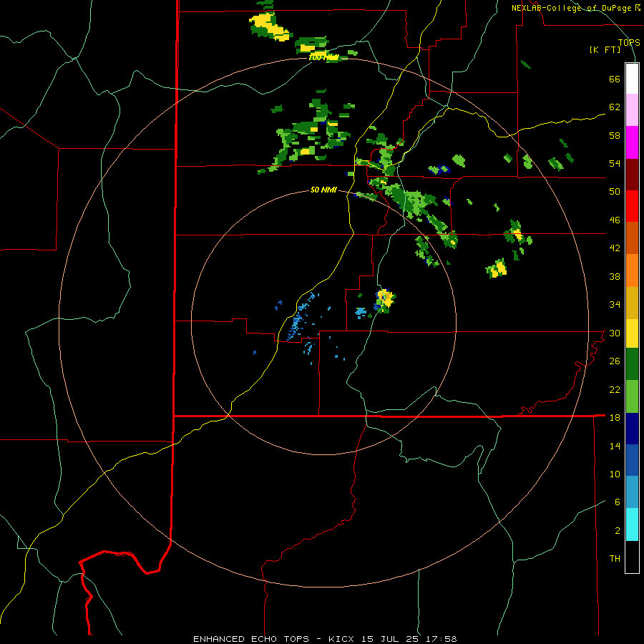The height and width of the screenshot is (644, 644).
Task: Click the dark green legend swatch
Action: pos(632,364)
